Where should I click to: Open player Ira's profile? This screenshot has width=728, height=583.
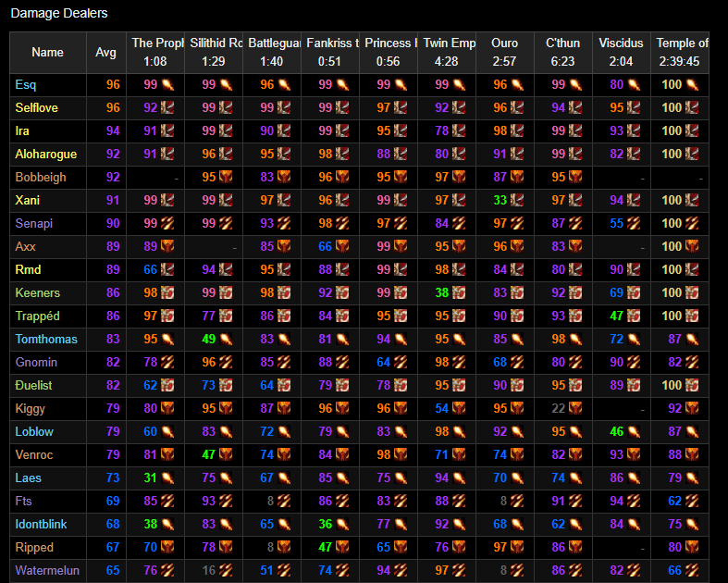(x=22, y=131)
